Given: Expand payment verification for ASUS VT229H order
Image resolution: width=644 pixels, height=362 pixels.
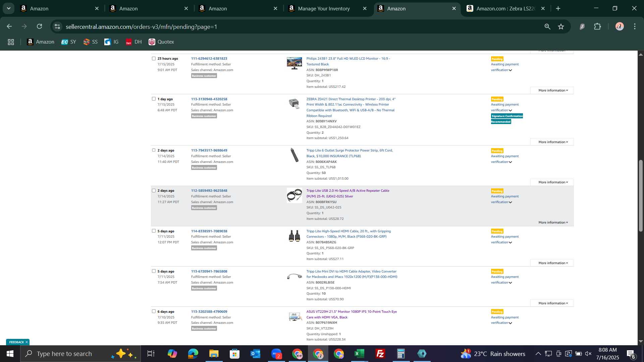Looking at the screenshot, I should tap(510, 323).
